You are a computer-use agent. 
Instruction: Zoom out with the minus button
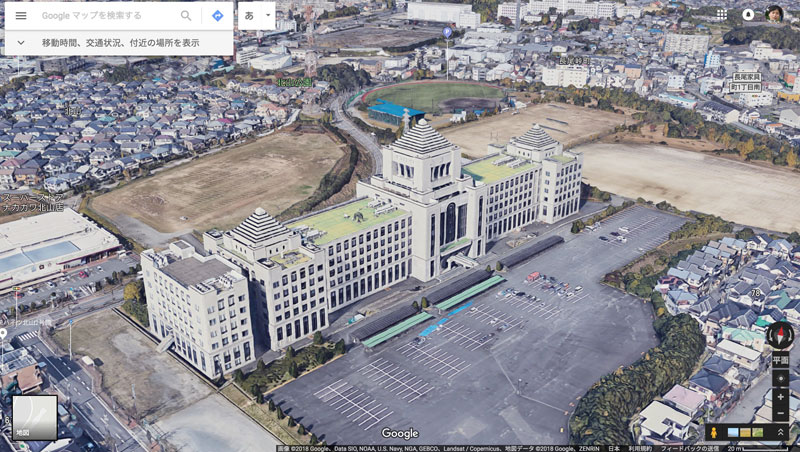click(780, 414)
